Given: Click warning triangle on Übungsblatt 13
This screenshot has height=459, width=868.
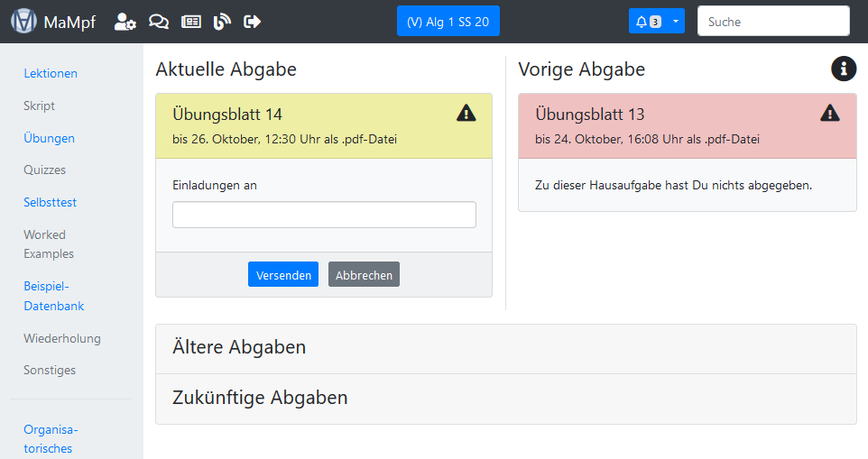Looking at the screenshot, I should [829, 113].
